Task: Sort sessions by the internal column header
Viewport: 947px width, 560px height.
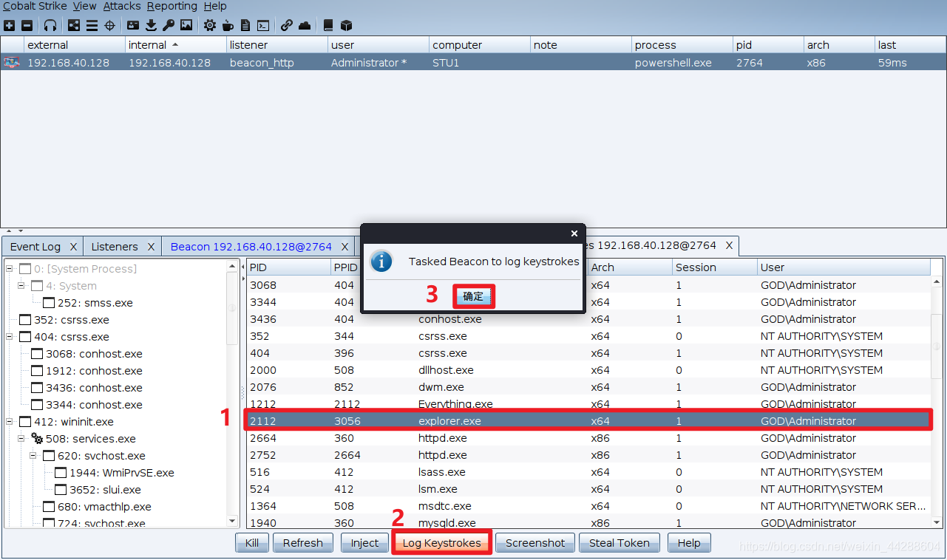Action: pos(175,45)
